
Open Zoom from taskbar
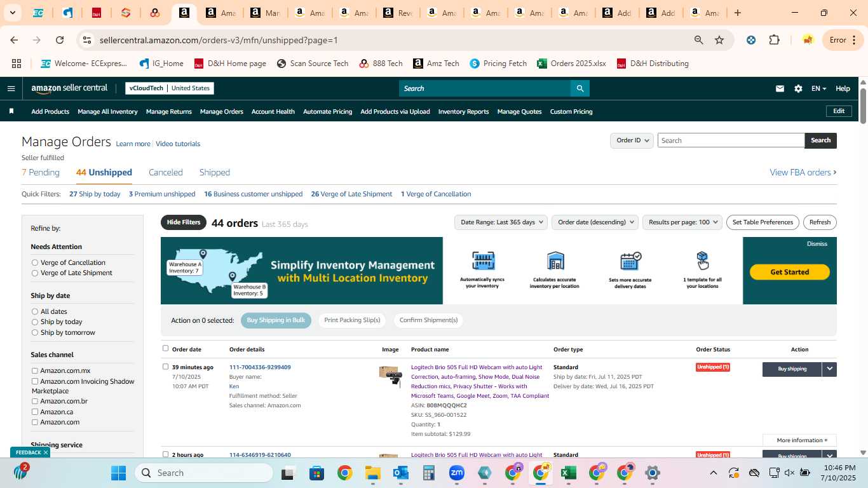[456, 473]
